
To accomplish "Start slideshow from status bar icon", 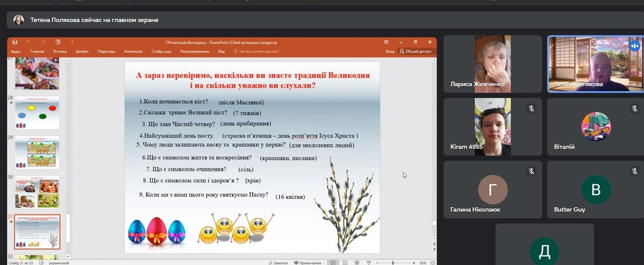I will (368, 262).
